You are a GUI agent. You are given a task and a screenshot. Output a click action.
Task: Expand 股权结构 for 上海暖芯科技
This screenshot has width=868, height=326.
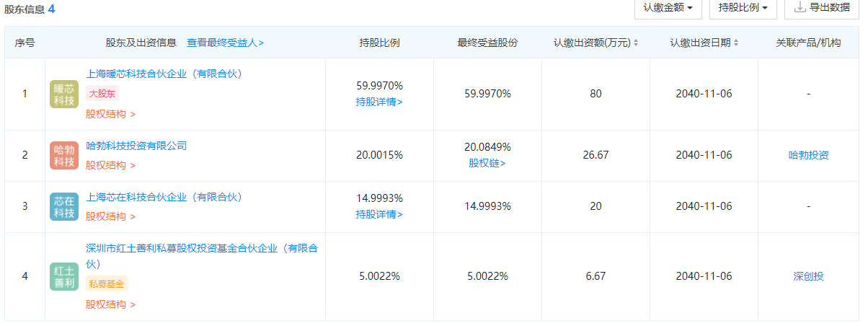click(x=110, y=114)
